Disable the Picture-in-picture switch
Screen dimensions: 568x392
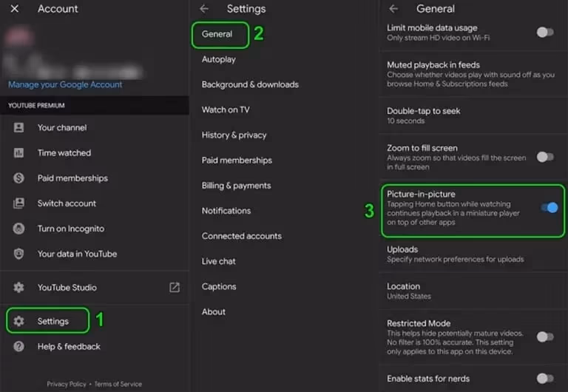pos(548,208)
